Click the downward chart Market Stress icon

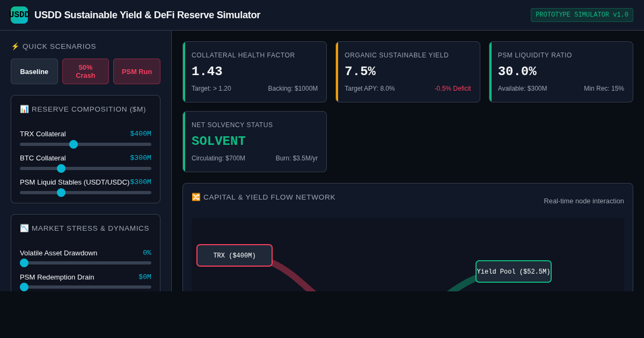(x=24, y=229)
